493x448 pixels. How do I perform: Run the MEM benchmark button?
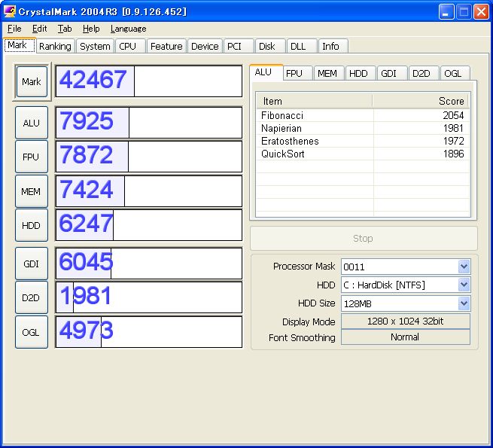(32, 191)
